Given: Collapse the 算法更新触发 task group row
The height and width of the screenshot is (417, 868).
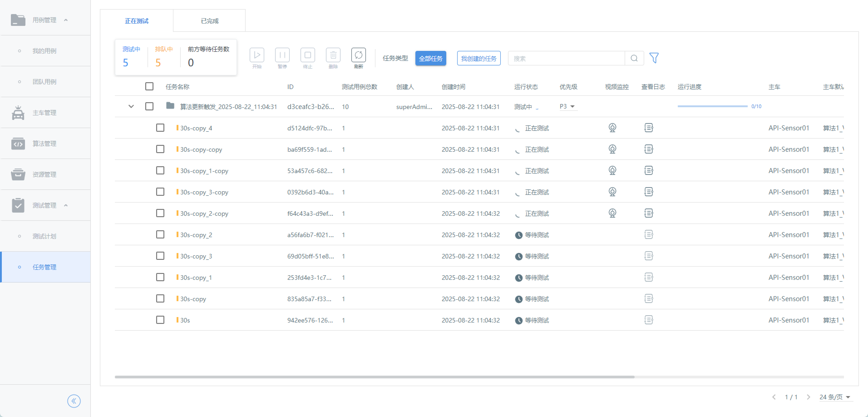Looking at the screenshot, I should point(131,107).
